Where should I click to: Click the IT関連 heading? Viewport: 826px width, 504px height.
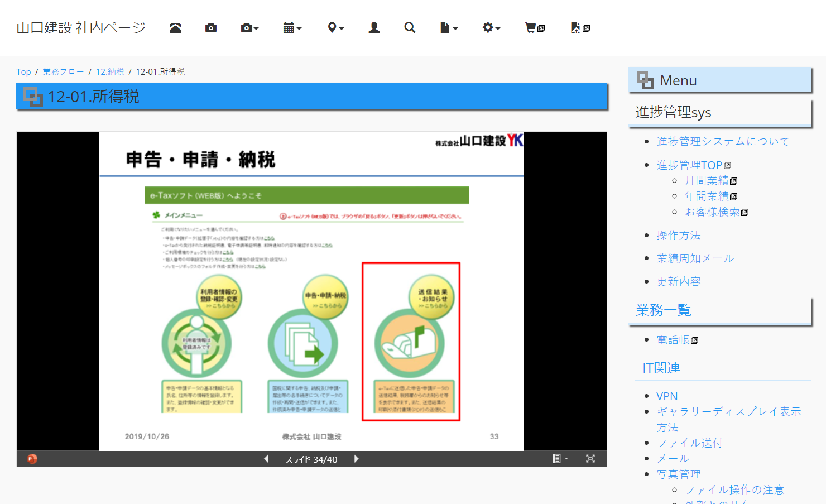point(661,368)
